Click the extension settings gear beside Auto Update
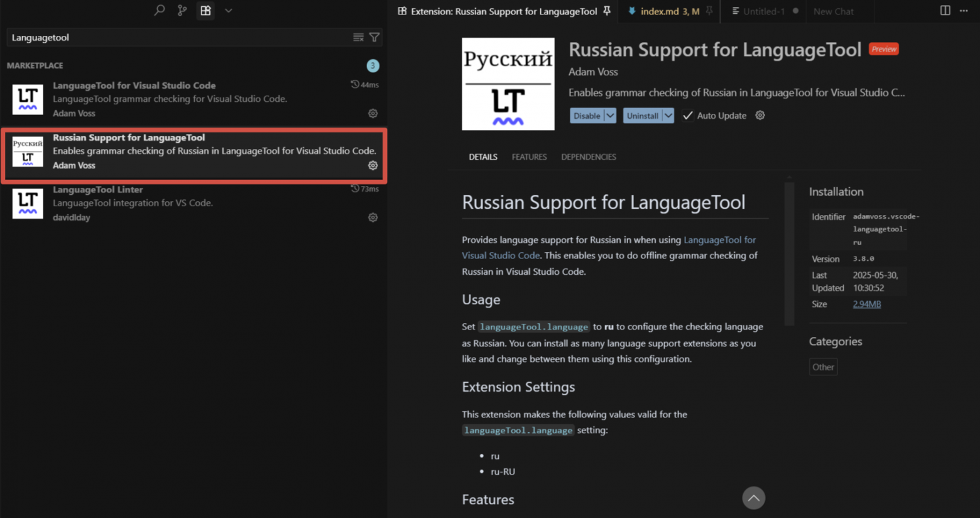The width and height of the screenshot is (980, 518). (759, 115)
